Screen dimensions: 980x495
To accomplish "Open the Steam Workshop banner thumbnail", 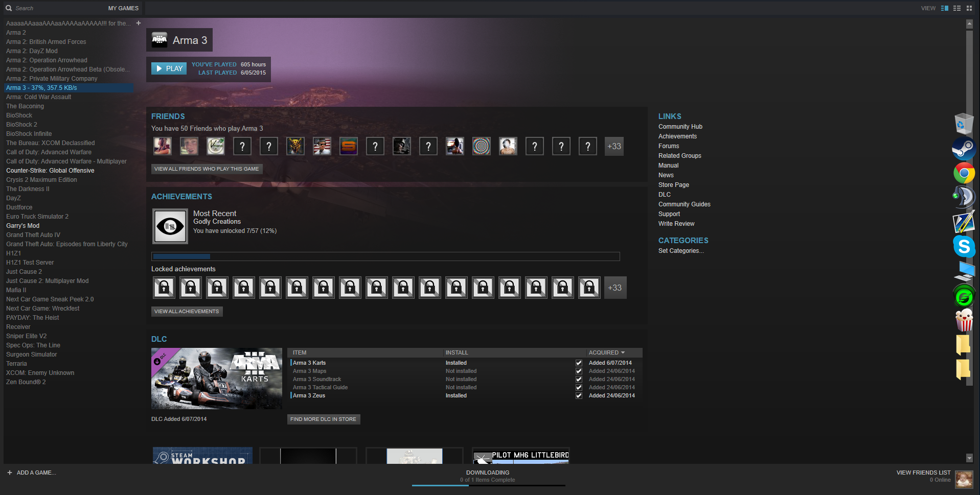I will click(202, 456).
